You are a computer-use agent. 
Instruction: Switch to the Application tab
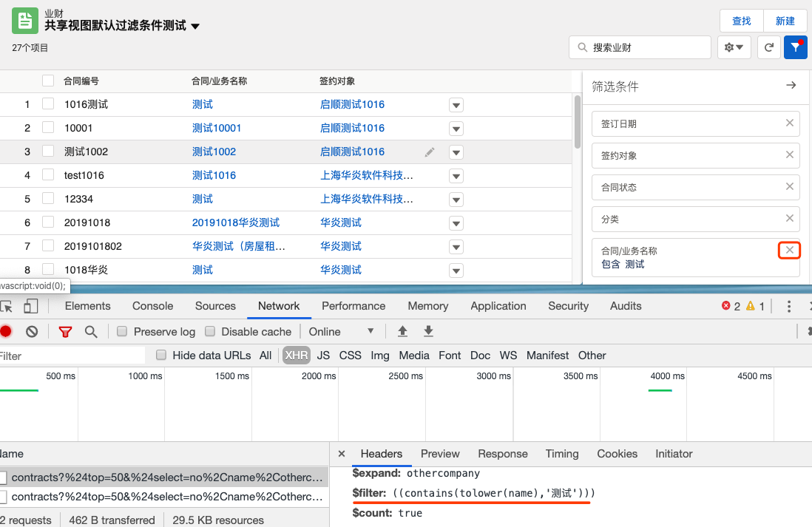click(498, 306)
